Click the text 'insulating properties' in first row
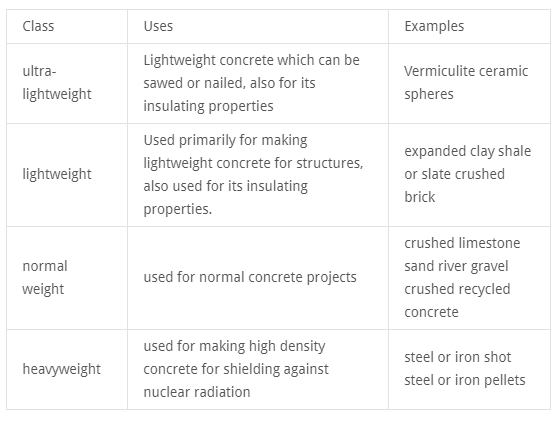This screenshot has height=422, width=557. pos(208,106)
